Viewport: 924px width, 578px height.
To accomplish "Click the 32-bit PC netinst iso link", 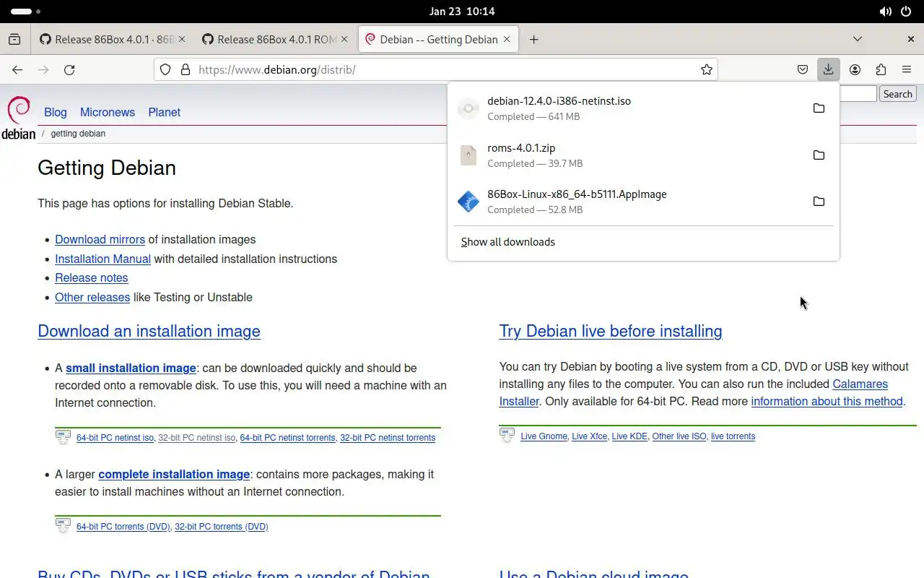I will coord(196,438).
